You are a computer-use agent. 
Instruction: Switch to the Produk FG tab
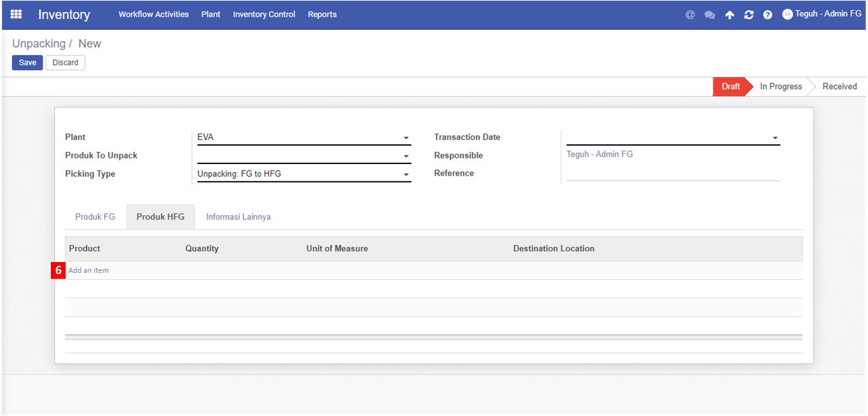95,217
